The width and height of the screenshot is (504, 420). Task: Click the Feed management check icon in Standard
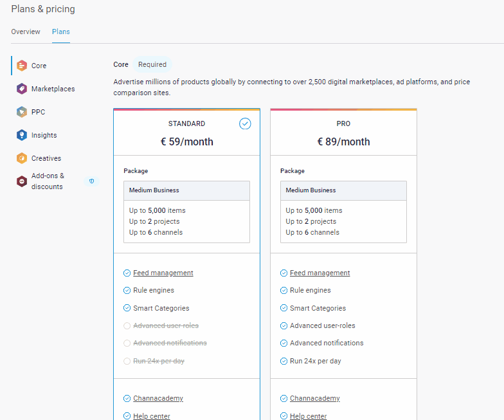(127, 273)
